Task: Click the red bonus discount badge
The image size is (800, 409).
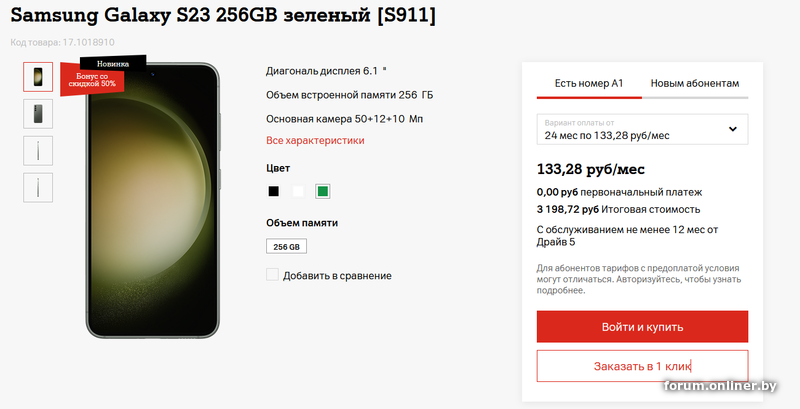Action: click(92, 80)
